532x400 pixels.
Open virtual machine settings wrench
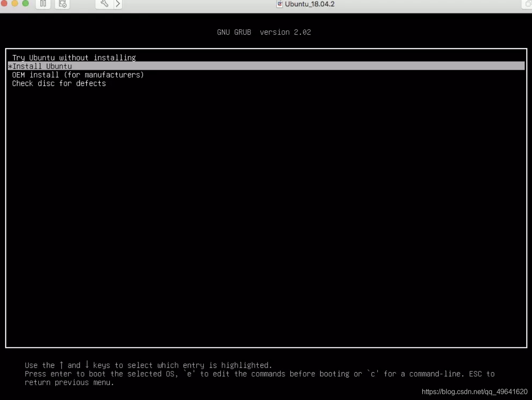104,4
